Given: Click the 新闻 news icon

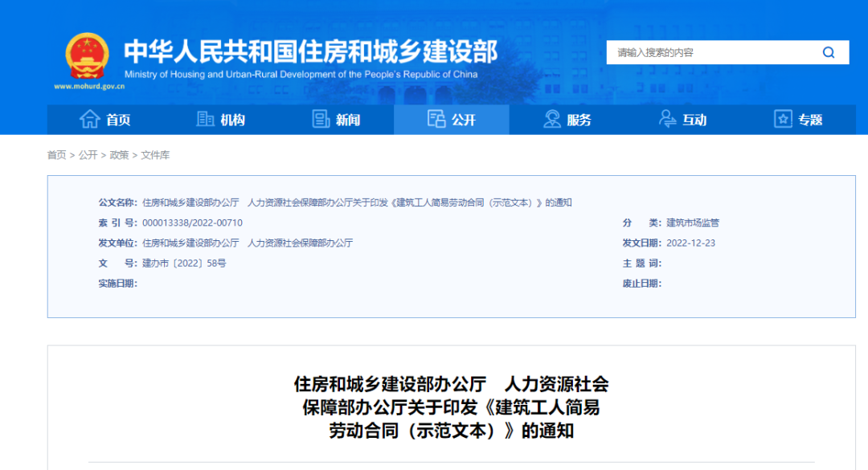Looking at the screenshot, I should pyautogui.click(x=321, y=119).
